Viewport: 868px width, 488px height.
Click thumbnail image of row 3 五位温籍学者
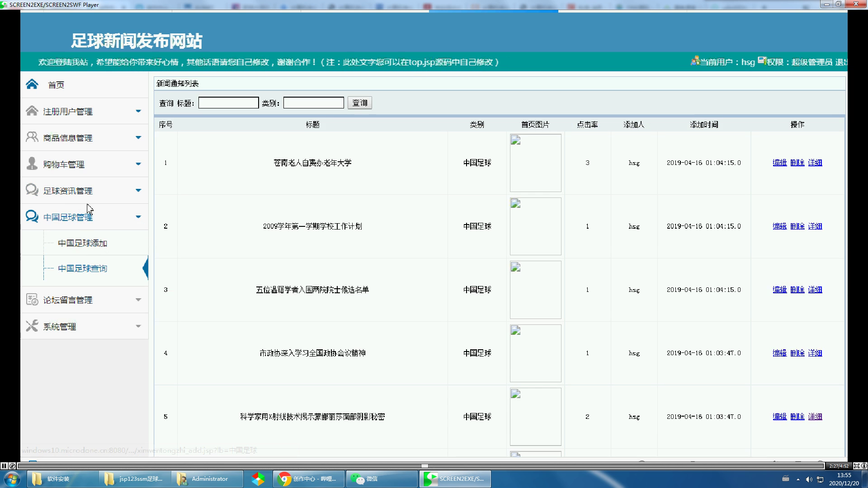pyautogui.click(x=535, y=290)
